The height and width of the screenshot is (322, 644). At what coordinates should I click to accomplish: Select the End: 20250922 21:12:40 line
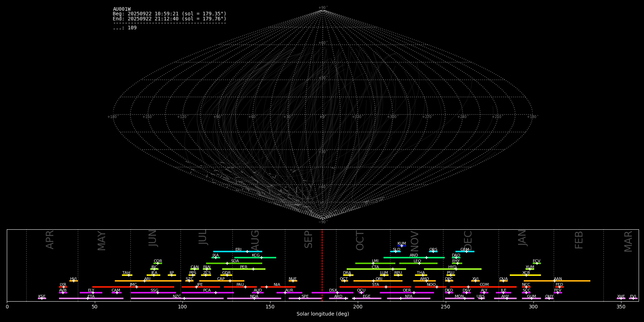pos(170,19)
